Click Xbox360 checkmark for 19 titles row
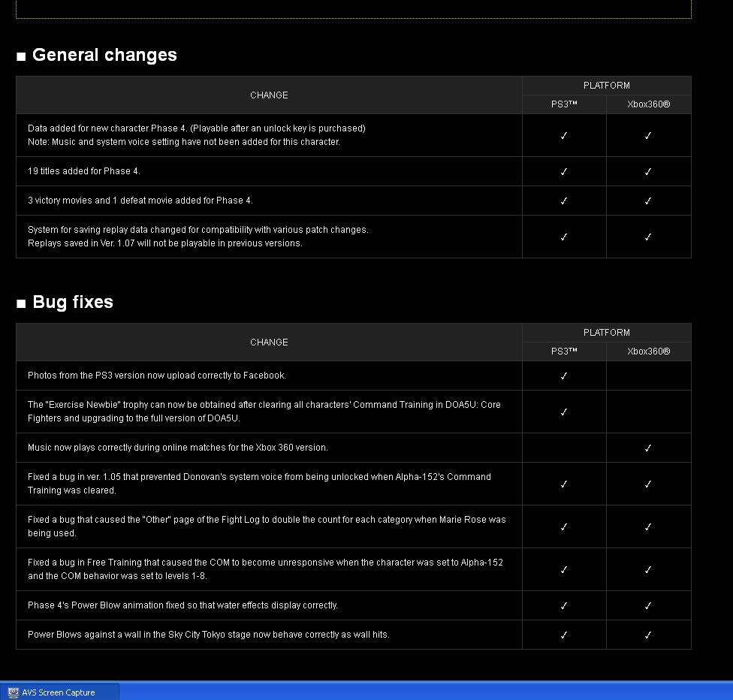The image size is (733, 700). [648, 171]
